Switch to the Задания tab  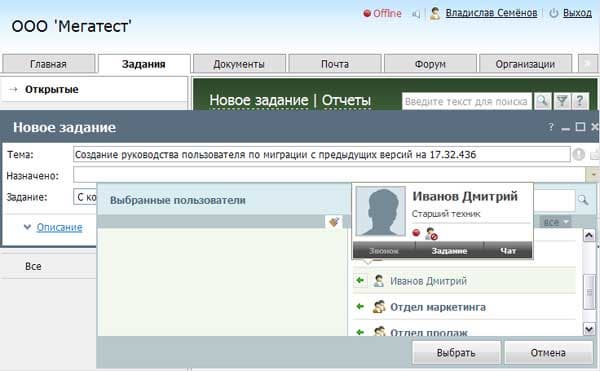(144, 64)
